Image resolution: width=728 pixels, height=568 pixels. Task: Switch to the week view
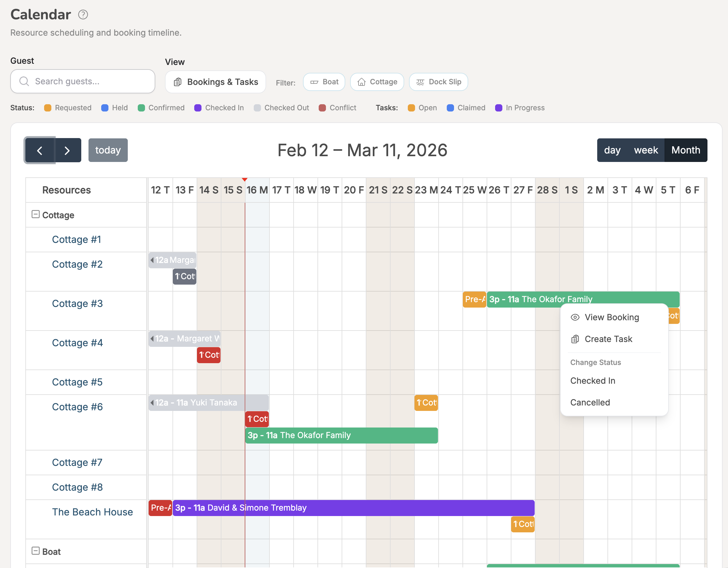point(646,150)
